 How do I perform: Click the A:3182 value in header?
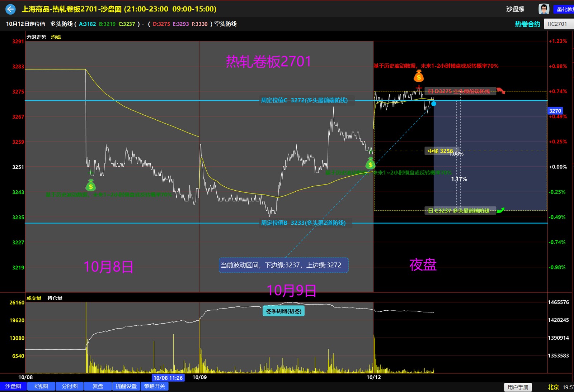coord(88,24)
